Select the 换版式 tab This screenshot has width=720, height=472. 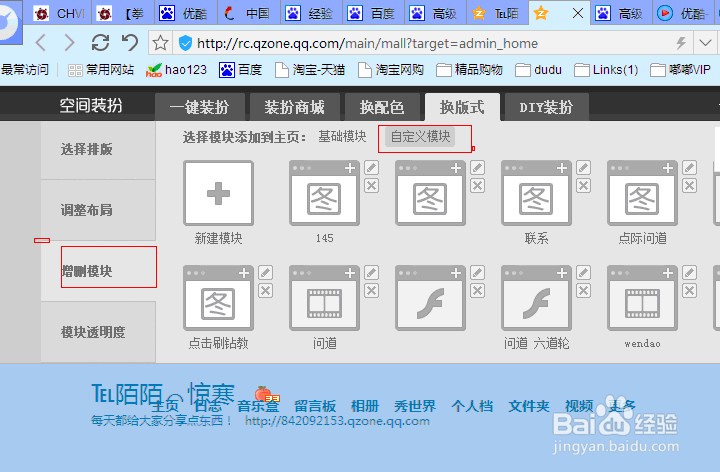point(462,107)
